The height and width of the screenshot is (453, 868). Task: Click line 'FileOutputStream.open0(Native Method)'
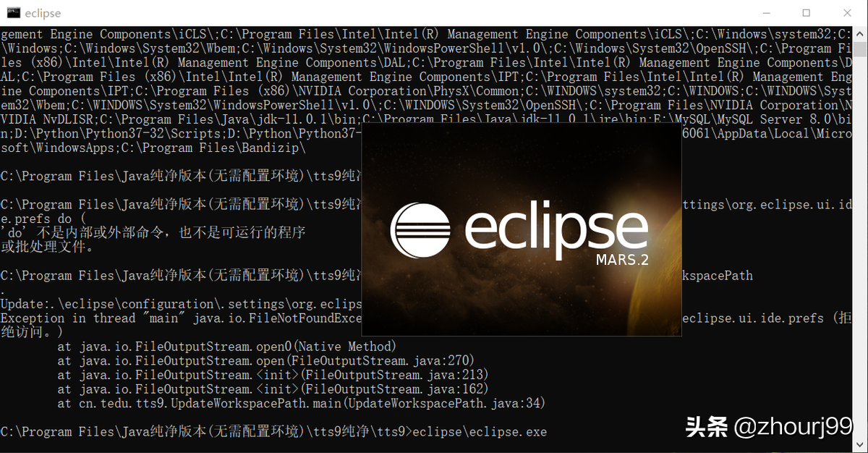tap(227, 347)
